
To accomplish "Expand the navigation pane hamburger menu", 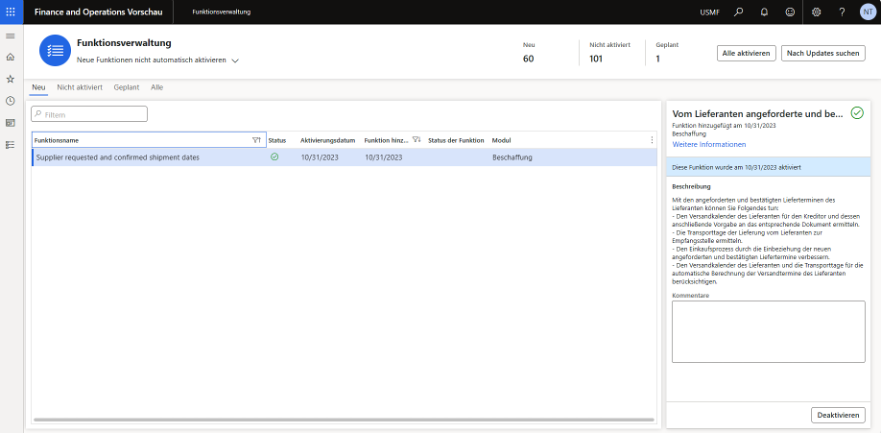I will [10, 36].
